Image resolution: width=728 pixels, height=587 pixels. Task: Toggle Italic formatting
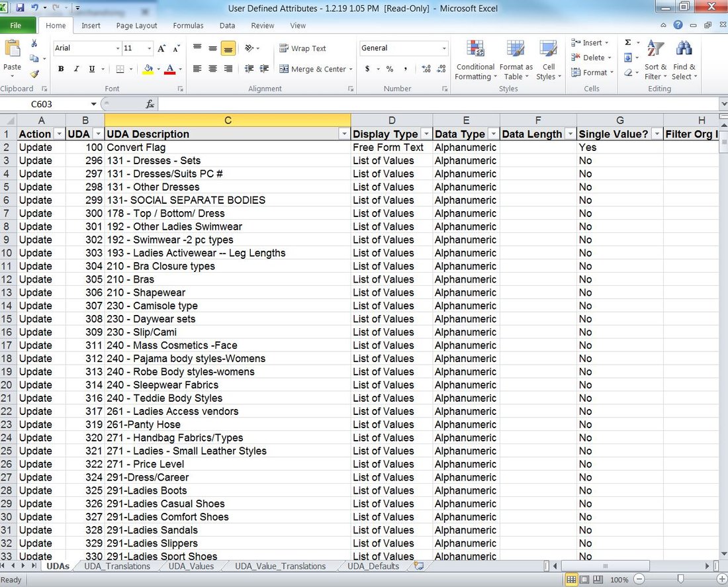(x=76, y=69)
